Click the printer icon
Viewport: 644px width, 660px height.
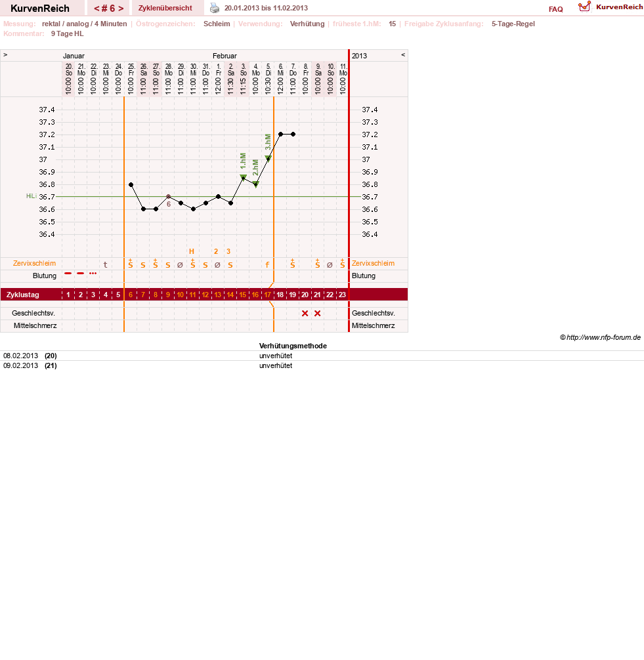pyautogui.click(x=215, y=8)
